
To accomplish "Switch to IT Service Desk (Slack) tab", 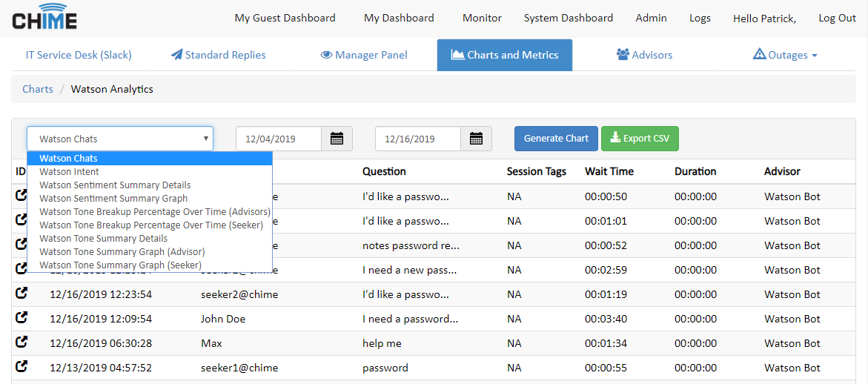I will tap(79, 55).
